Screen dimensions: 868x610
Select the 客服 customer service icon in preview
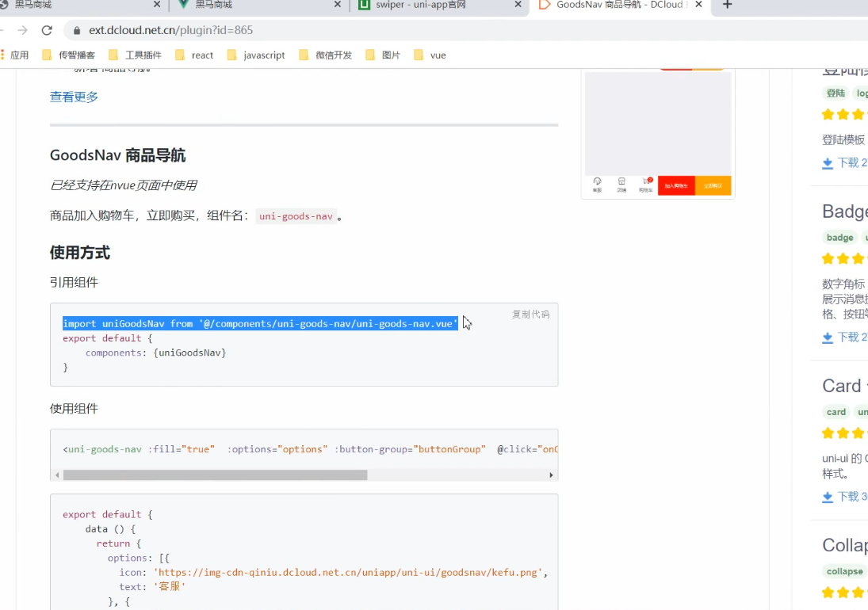[598, 181]
